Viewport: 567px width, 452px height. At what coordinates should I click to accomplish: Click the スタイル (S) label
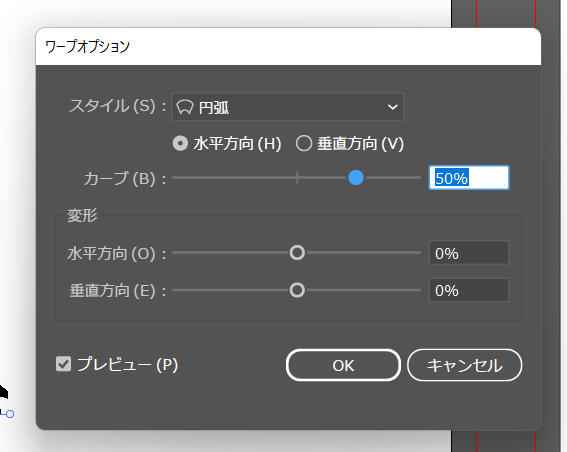pyautogui.click(x=118, y=106)
